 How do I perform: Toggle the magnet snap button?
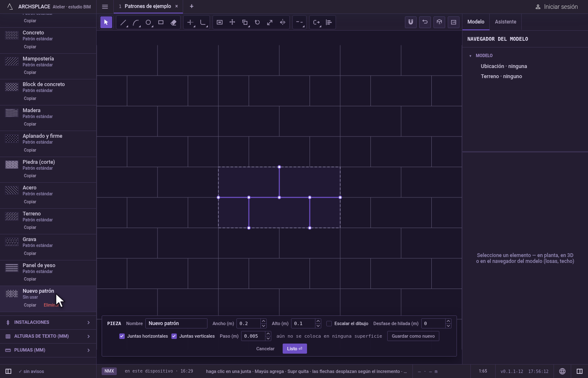[x=411, y=22]
